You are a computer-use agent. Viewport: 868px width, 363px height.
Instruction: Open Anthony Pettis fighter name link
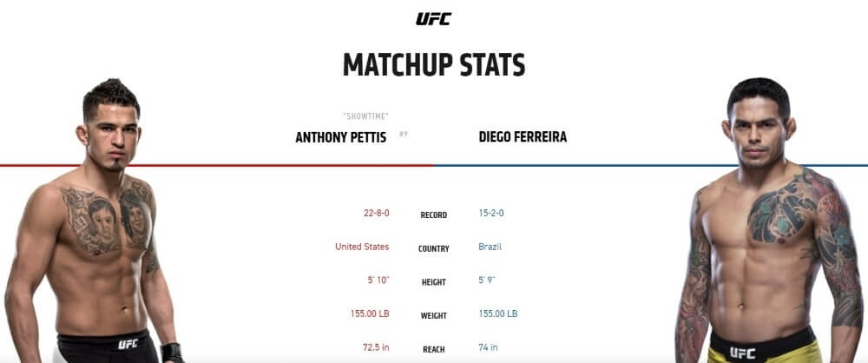pos(340,137)
